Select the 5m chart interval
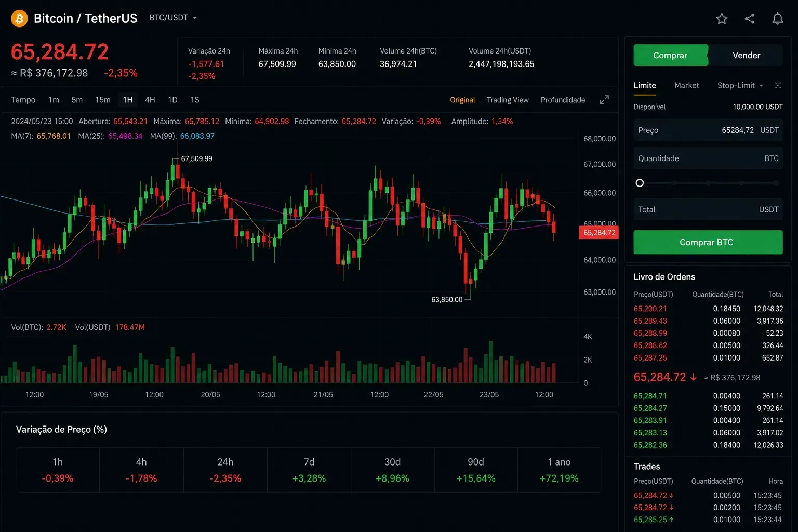The height and width of the screenshot is (532, 798). 77,100
